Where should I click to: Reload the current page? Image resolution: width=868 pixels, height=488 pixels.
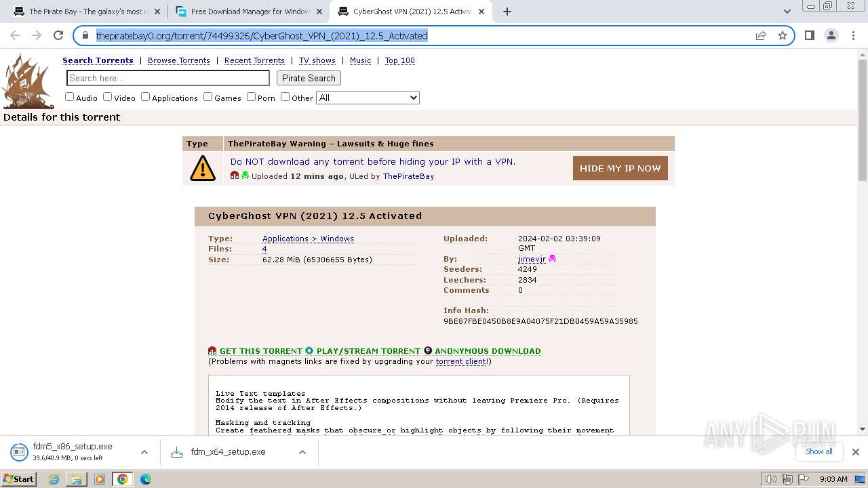(x=58, y=35)
